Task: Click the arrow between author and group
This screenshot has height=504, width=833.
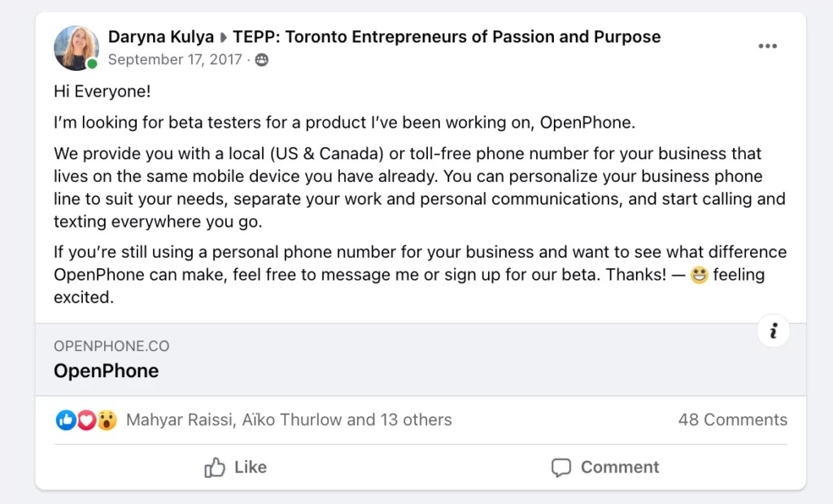Action: (223, 37)
